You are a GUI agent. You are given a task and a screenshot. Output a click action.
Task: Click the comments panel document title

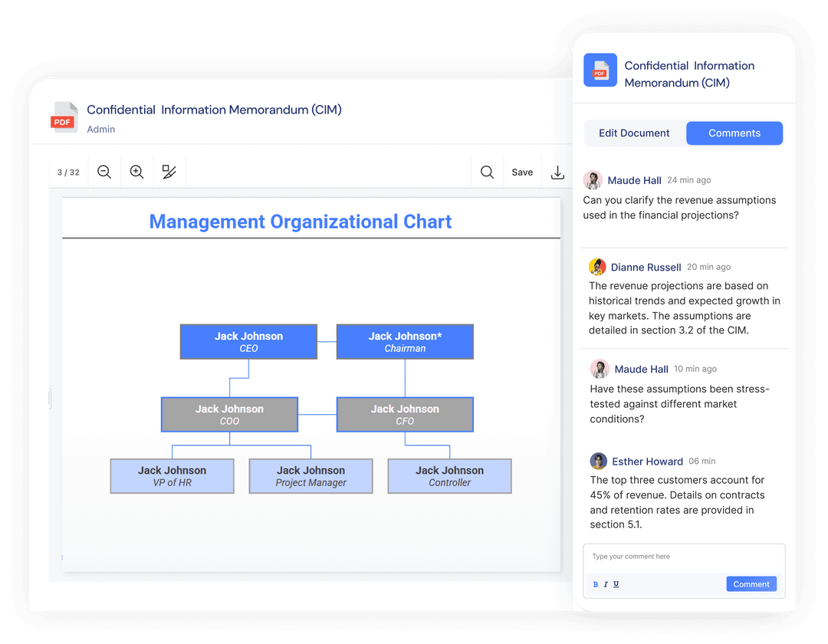(x=689, y=74)
